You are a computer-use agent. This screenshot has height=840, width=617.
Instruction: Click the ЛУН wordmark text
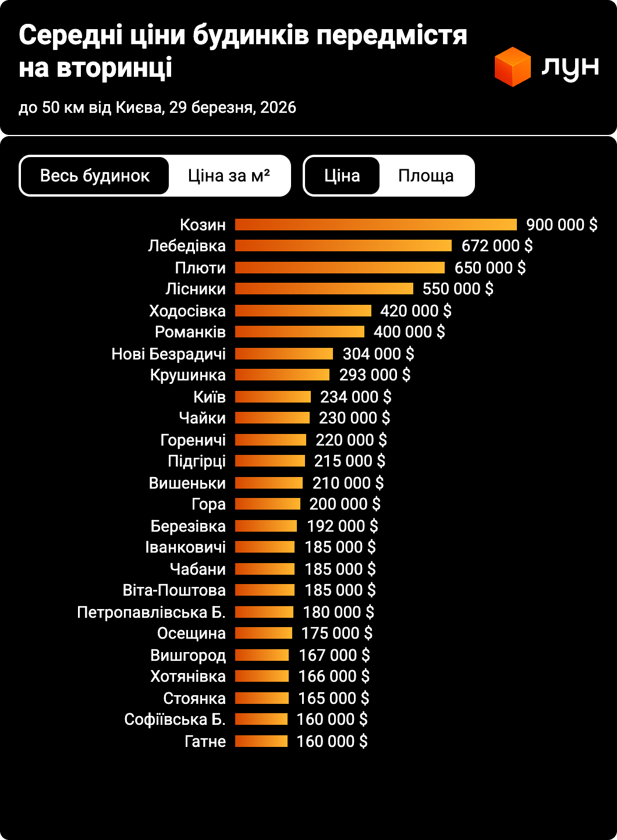[570, 67]
